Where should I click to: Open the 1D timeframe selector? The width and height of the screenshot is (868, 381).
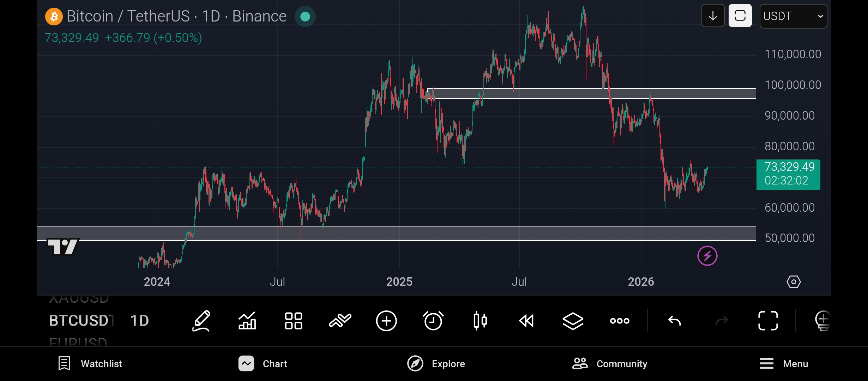tap(139, 321)
